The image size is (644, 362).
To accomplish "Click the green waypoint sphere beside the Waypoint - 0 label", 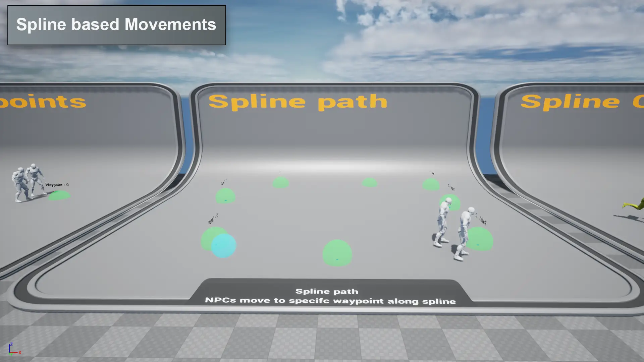I will pos(59,195).
